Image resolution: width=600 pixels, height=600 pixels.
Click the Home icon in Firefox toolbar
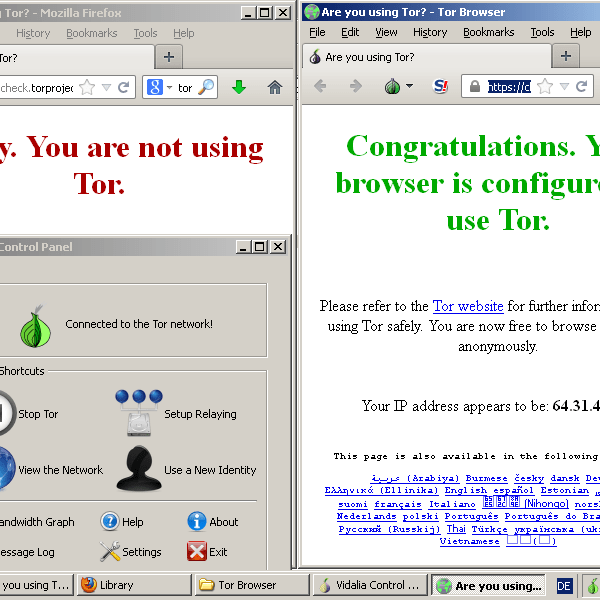pyautogui.click(x=275, y=87)
